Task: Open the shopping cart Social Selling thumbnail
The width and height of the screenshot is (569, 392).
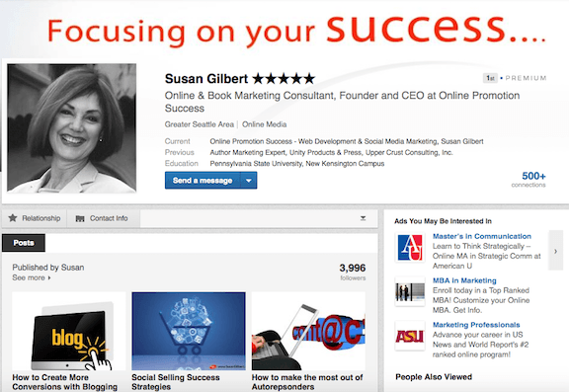Action: point(189,331)
